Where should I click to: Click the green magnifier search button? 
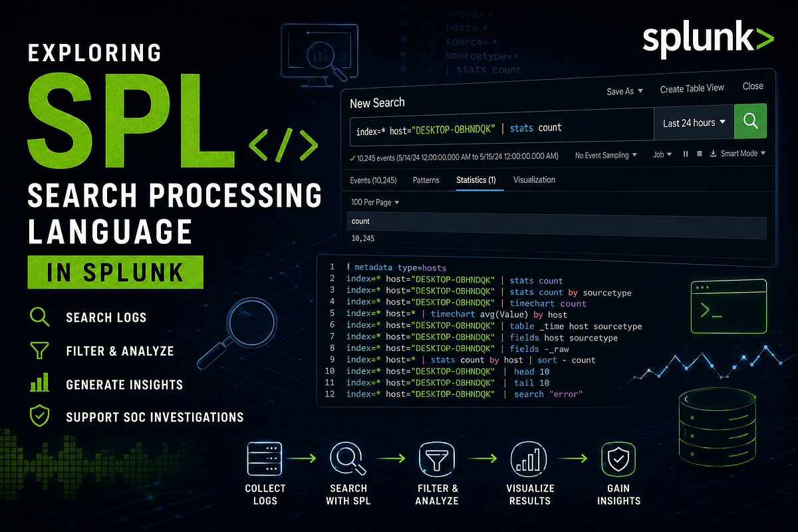pyautogui.click(x=750, y=121)
